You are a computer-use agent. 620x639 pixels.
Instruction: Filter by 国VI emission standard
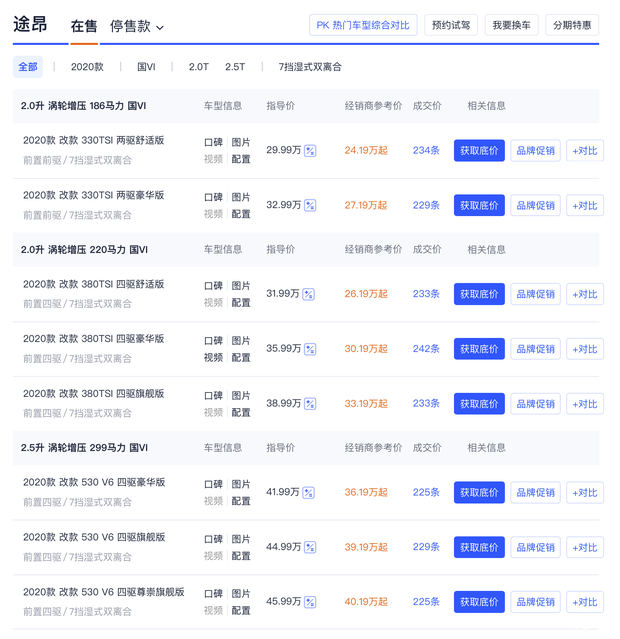point(146,67)
